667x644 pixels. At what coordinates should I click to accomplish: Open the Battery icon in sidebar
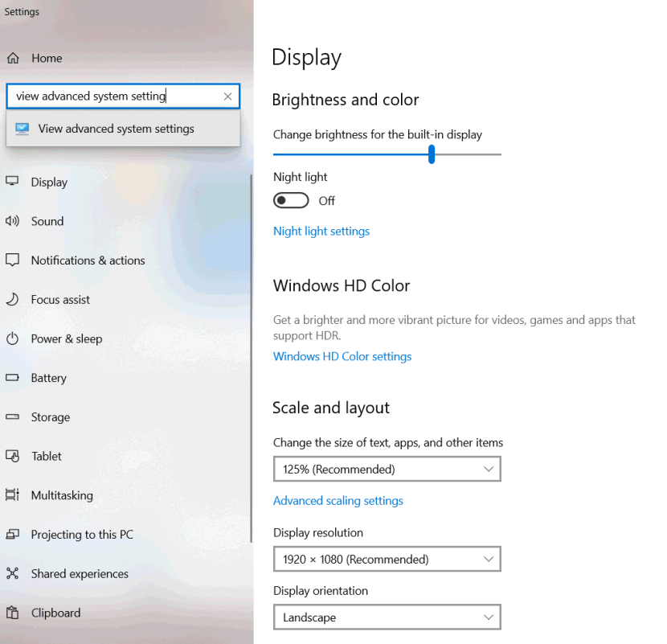tap(13, 378)
